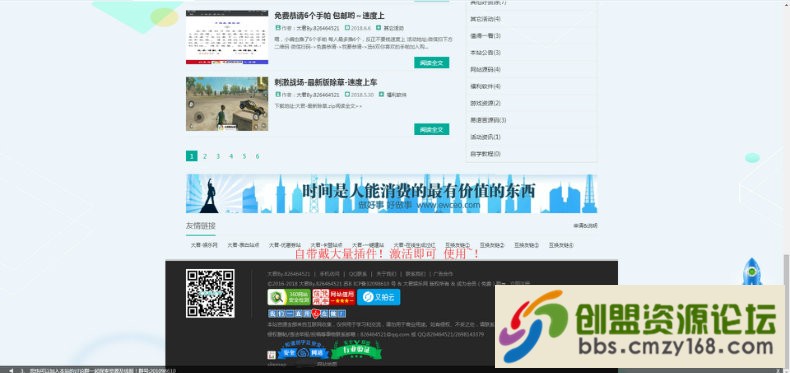This screenshot has height=373, width=790.
Task: Read full text of the 免费恭请6个手帕 post
Action: 432,63
